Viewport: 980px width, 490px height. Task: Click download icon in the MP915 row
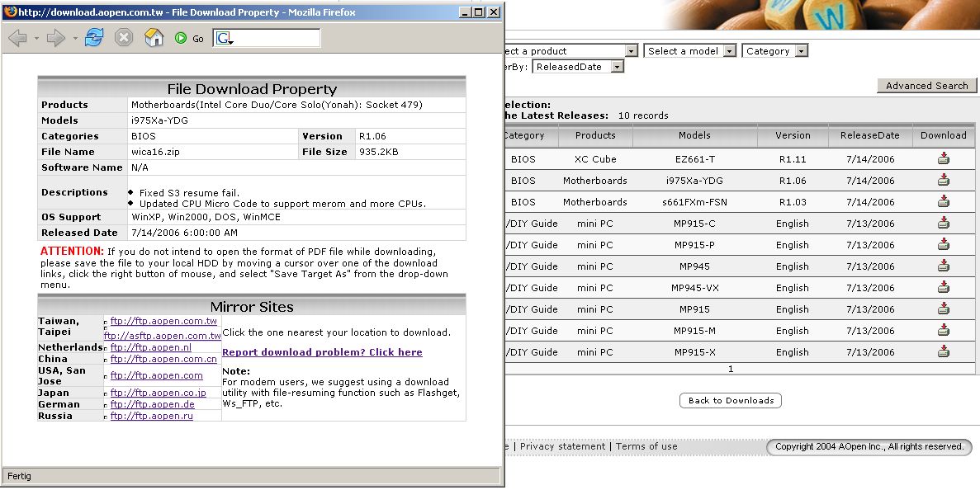point(943,309)
